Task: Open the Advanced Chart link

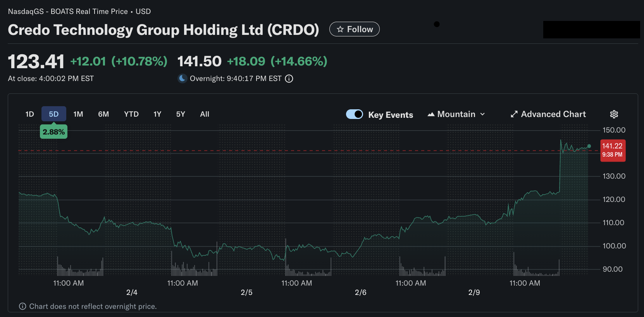Action: click(553, 114)
